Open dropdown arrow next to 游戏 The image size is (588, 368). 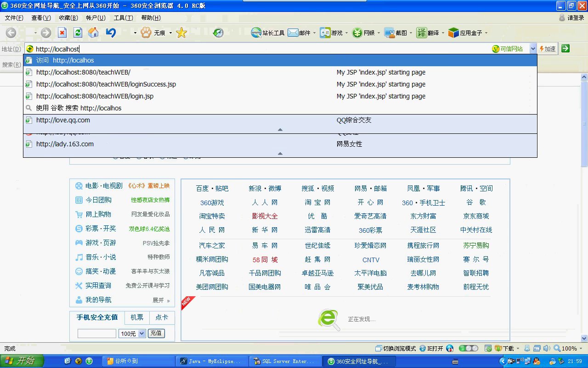click(x=346, y=33)
